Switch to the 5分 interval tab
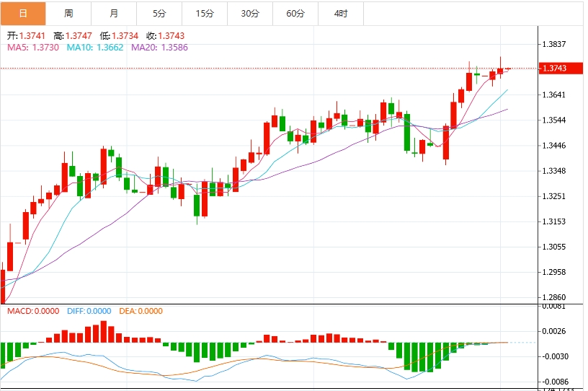588x391 pixels. (159, 13)
